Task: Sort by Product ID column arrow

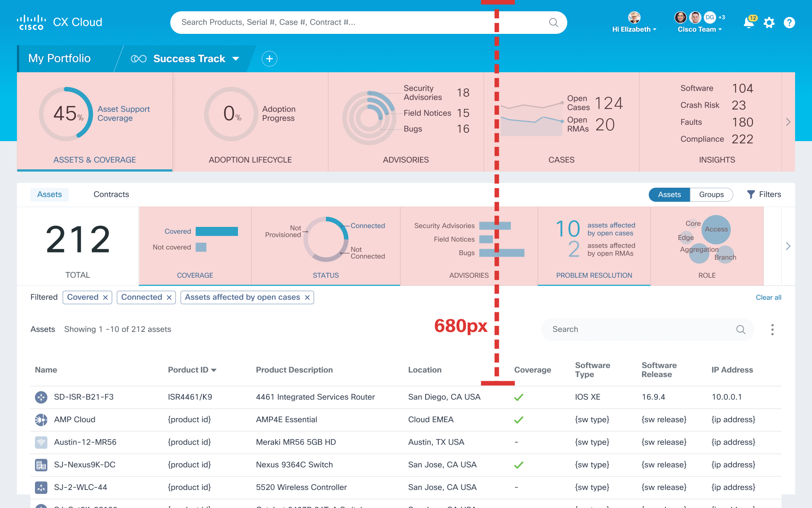Action: [214, 370]
